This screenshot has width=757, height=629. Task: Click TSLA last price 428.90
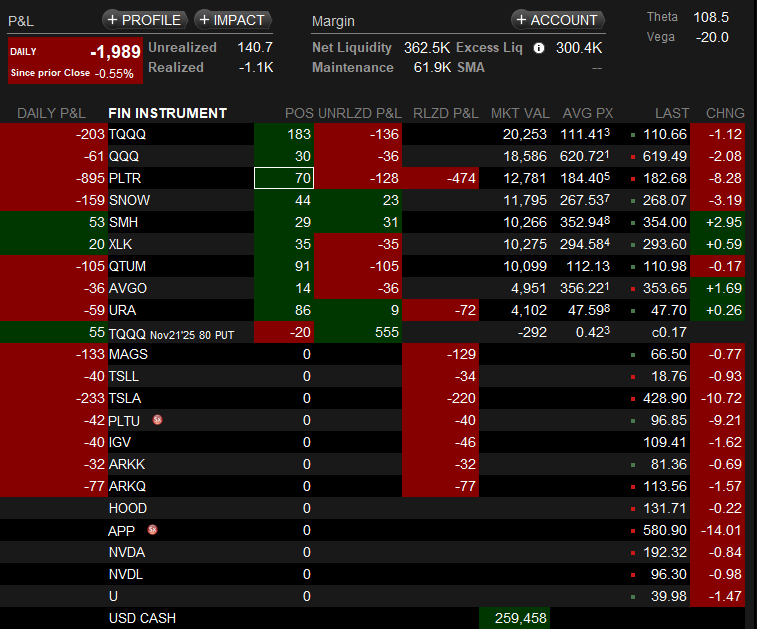665,398
